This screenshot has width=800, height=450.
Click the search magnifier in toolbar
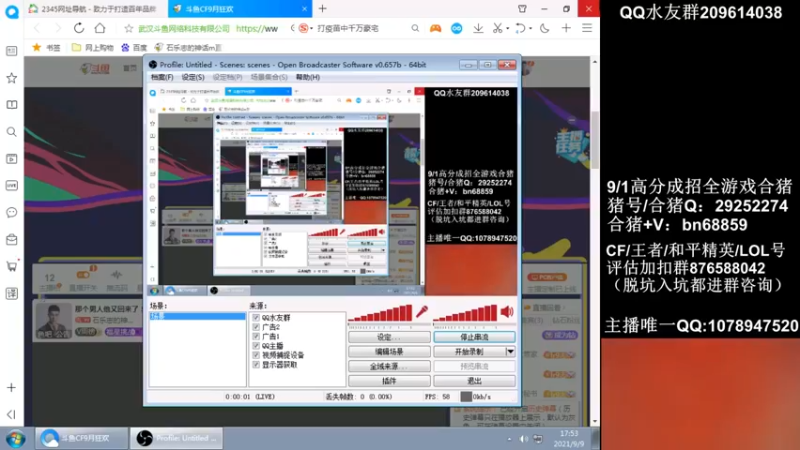(x=415, y=29)
